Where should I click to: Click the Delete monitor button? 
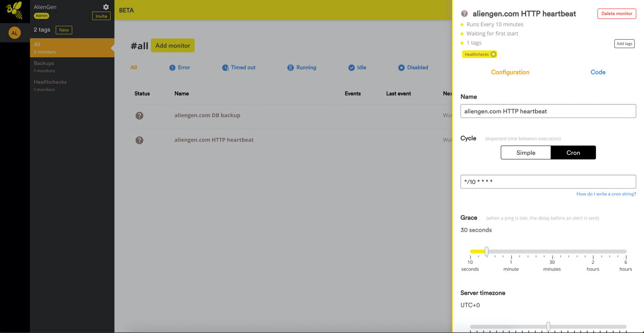point(616,13)
